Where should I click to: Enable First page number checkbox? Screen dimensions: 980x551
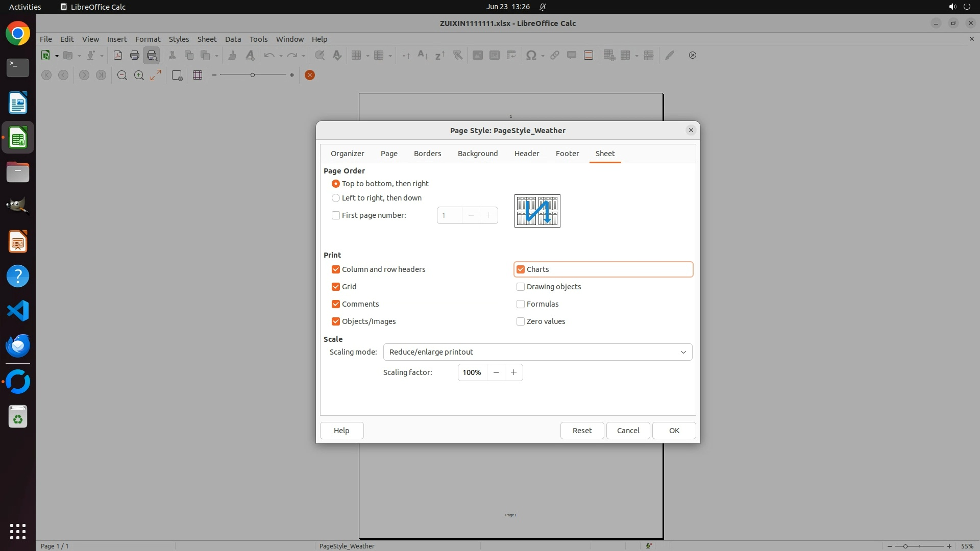click(336, 215)
